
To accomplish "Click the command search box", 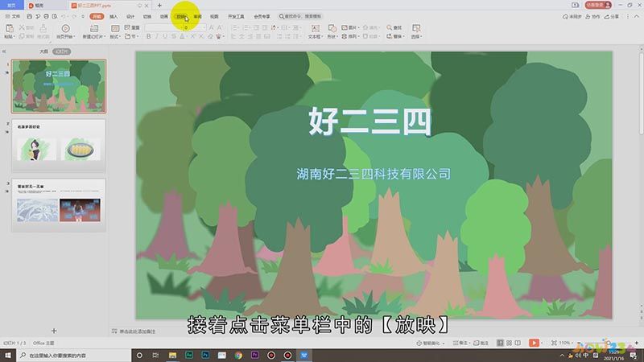I will 300,16.
